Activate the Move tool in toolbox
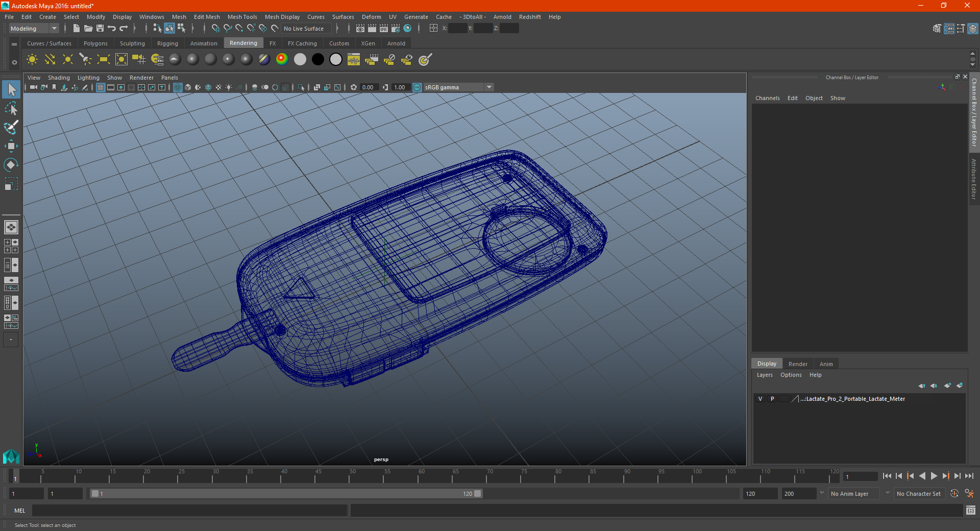 pyautogui.click(x=11, y=146)
